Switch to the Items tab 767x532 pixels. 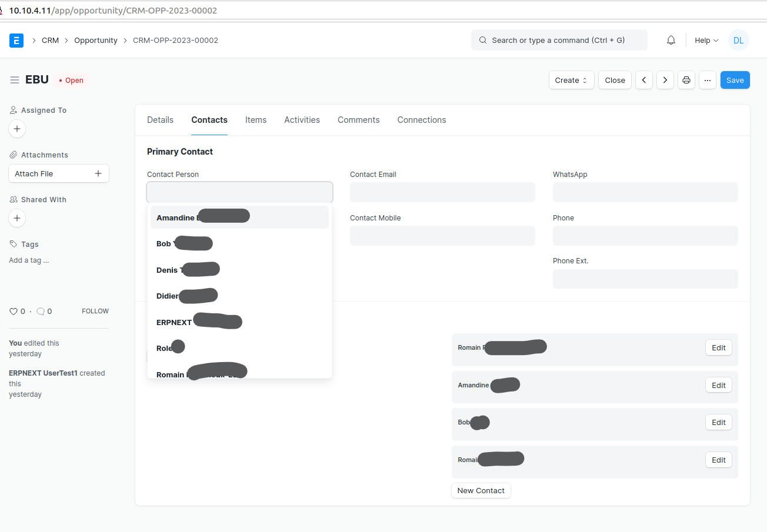256,119
